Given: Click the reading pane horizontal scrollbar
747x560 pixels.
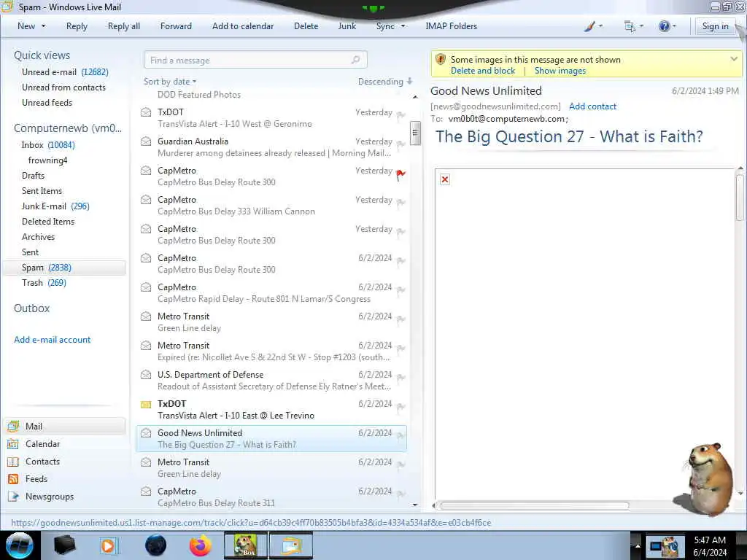Looking at the screenshot, I should 534,505.
